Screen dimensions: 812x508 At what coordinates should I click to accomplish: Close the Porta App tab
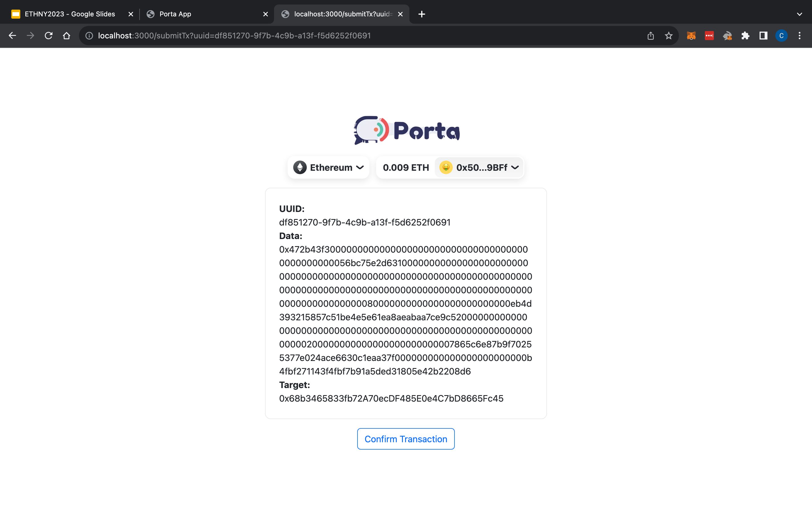click(x=265, y=14)
